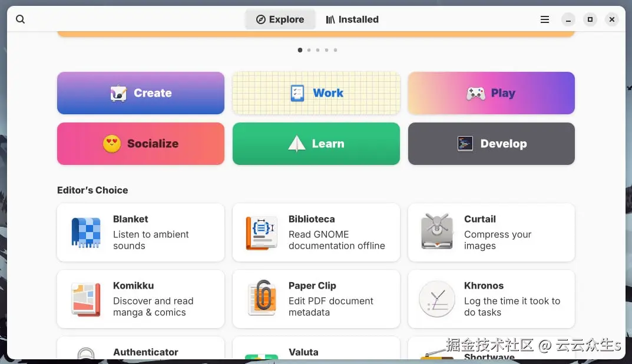Viewport: 632px width, 364px height.
Task: Click the Khronos clock icon
Action: (437, 299)
